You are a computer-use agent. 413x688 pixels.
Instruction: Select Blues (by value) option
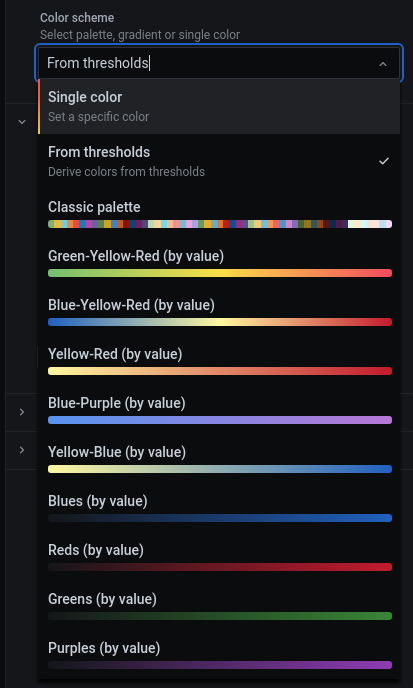[x=219, y=509]
